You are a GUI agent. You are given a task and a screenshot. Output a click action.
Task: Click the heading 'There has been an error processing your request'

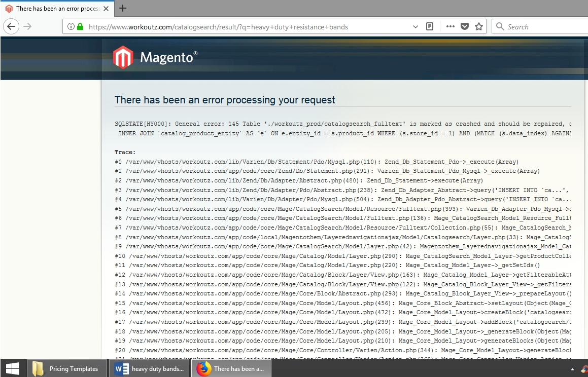coord(225,100)
